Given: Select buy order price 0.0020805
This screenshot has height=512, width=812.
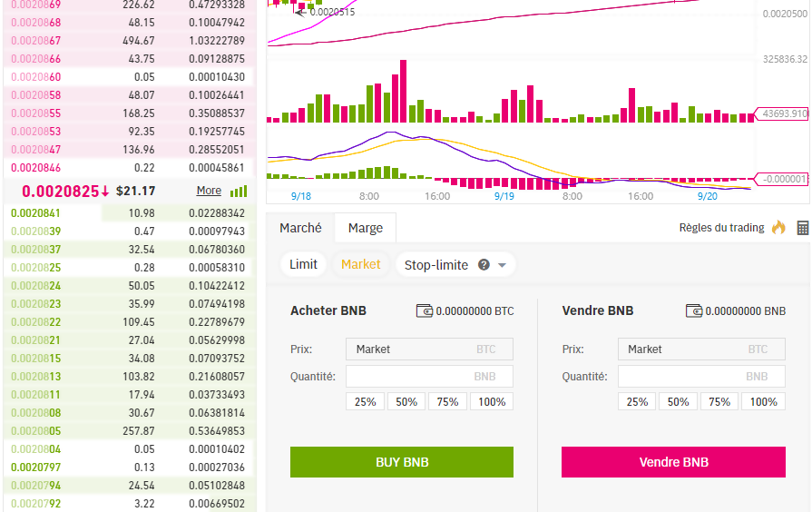Looking at the screenshot, I should [x=35, y=431].
